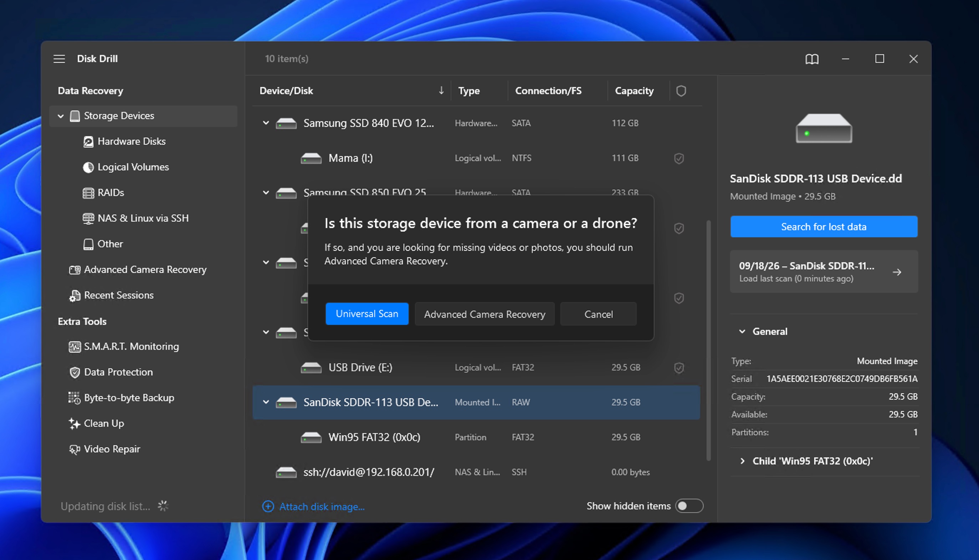
Task: Collapse the SanDisk SDDR-113 USB device row
Action: coord(266,402)
